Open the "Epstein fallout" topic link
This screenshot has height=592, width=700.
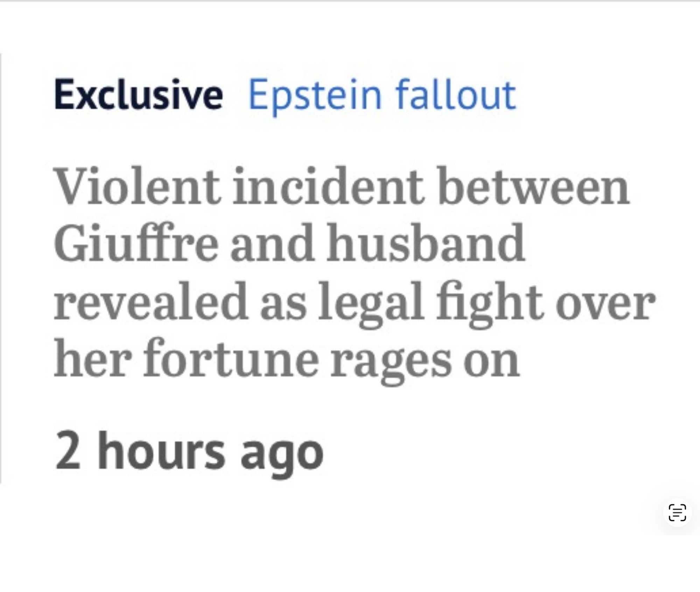click(382, 95)
